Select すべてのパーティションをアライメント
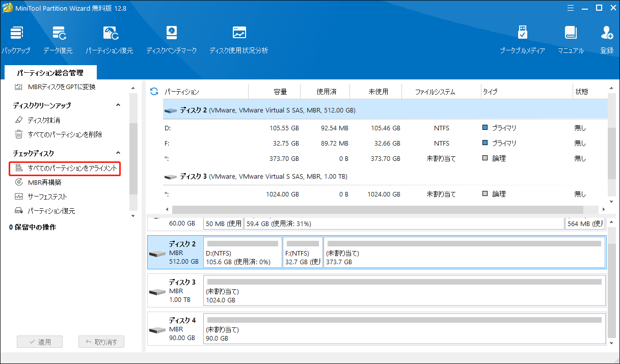 tap(66, 167)
